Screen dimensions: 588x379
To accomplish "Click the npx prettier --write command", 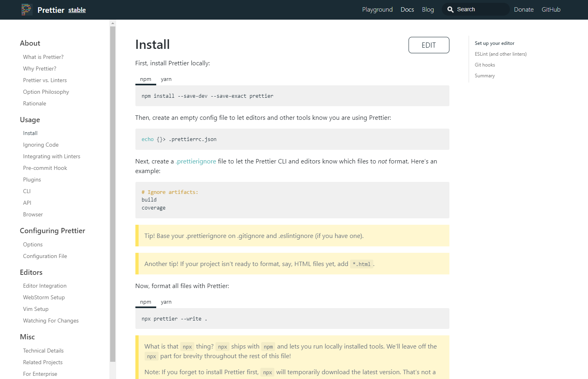I will click(x=174, y=319).
